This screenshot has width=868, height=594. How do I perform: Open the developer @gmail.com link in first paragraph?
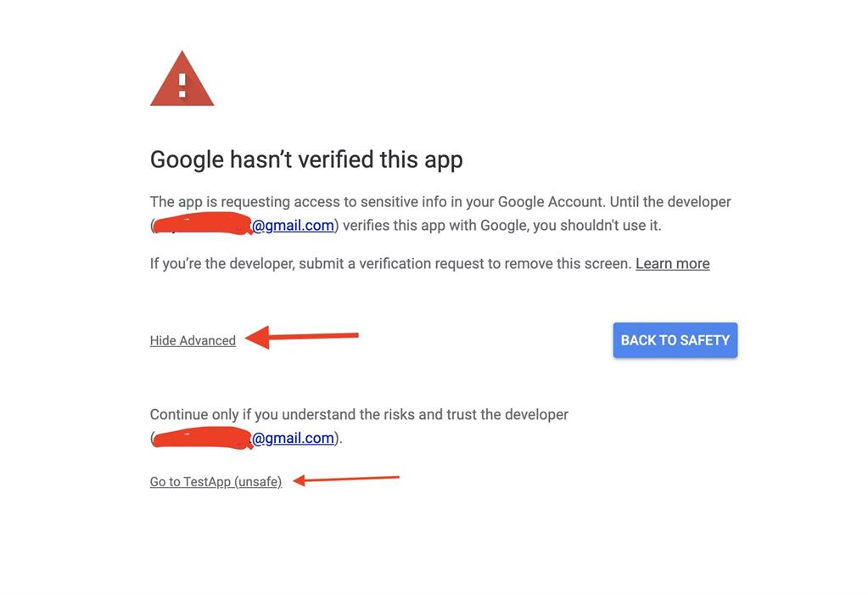(293, 226)
